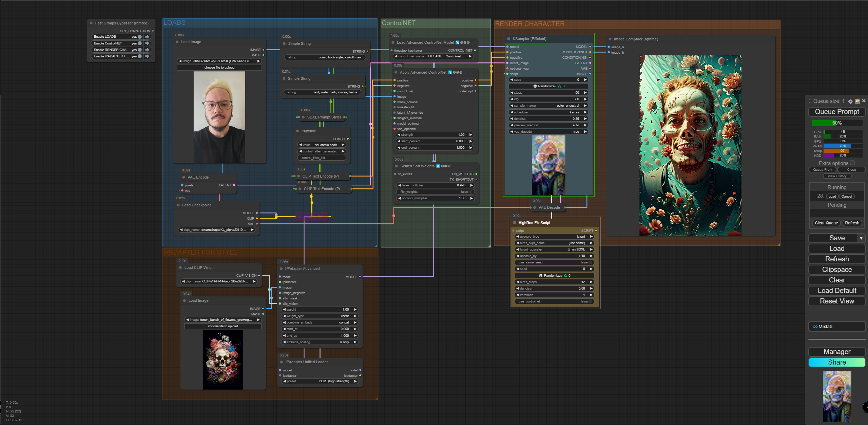This screenshot has height=425, width=868.
Task: Click the navigate arrow for Enable IPADAPTER F...
Action: (147, 56)
